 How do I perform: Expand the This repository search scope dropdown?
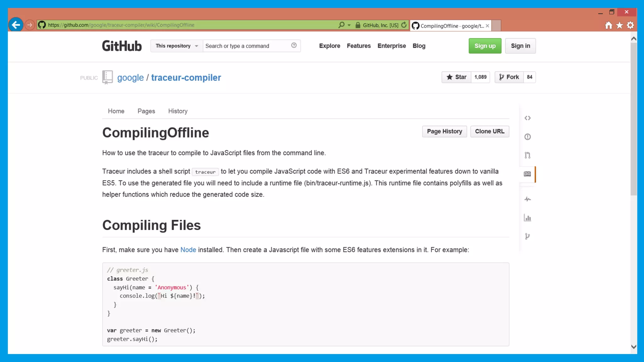tap(176, 46)
